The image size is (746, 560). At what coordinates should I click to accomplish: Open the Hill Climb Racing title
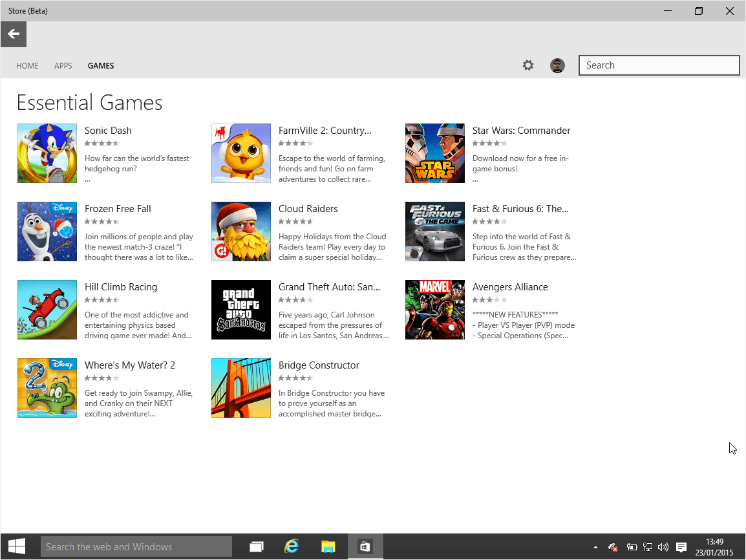121,287
